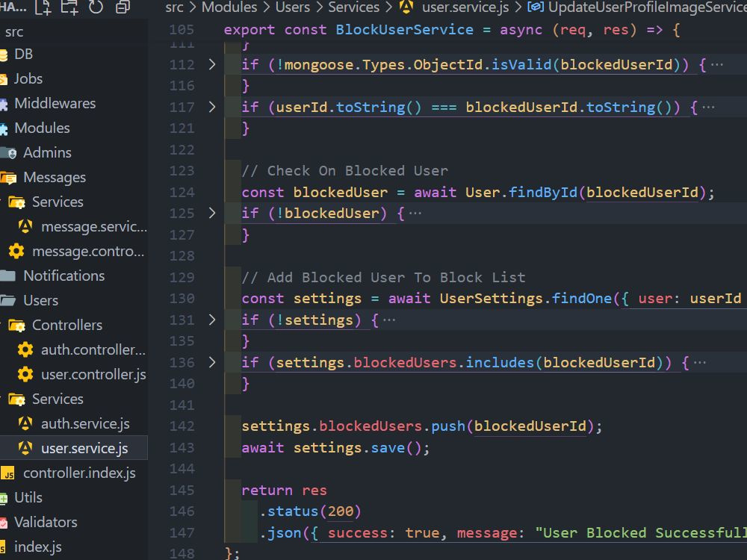This screenshot has width=747, height=560.
Task: Click UpdateUserProfileImageService breadcrumb symbol
Action: tap(648, 7)
